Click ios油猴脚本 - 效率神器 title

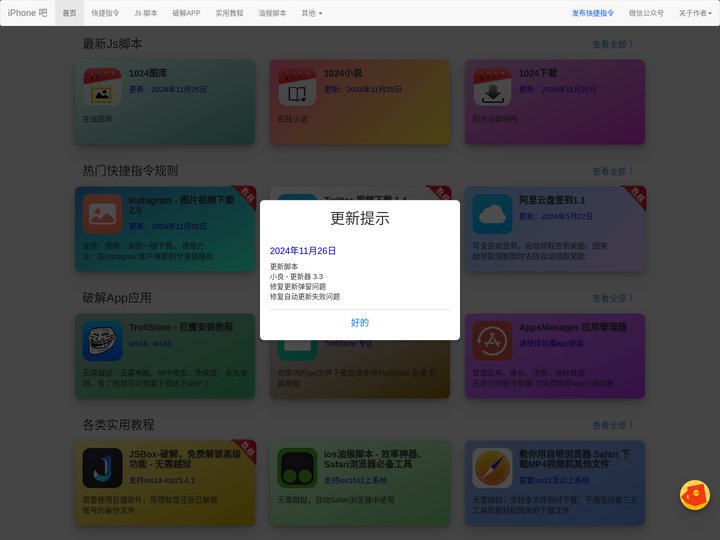(372, 459)
